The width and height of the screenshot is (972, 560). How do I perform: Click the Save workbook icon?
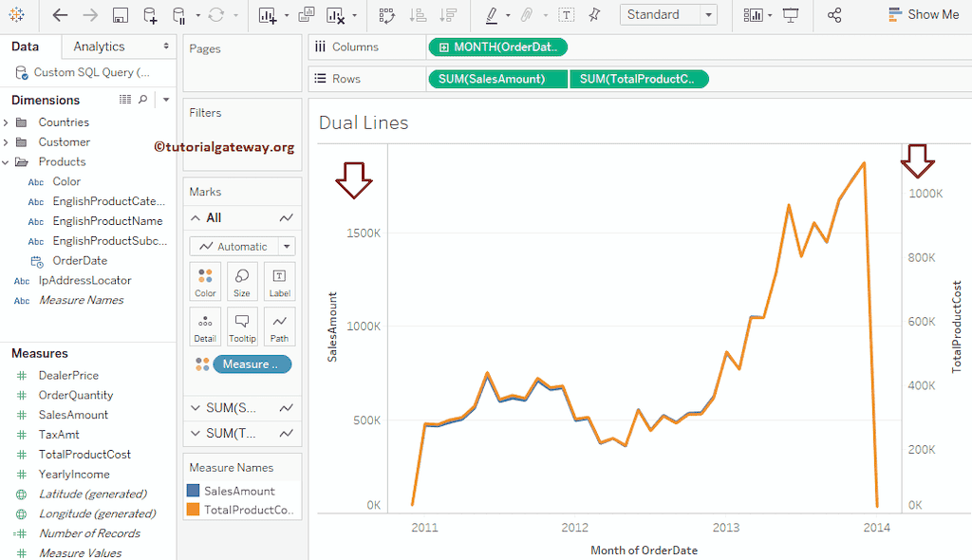pos(121,15)
